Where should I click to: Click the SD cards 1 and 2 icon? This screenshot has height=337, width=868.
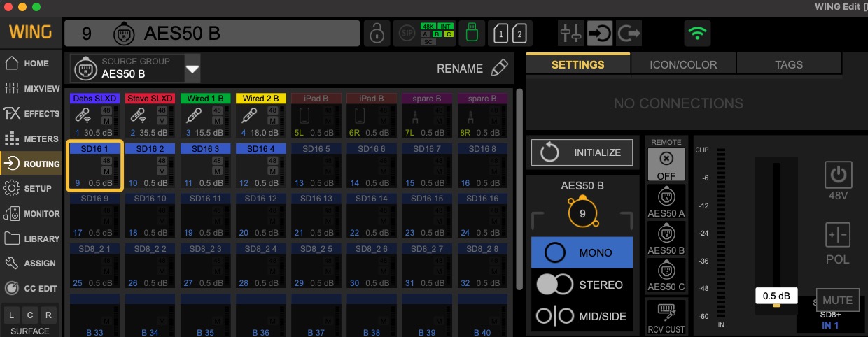point(510,33)
